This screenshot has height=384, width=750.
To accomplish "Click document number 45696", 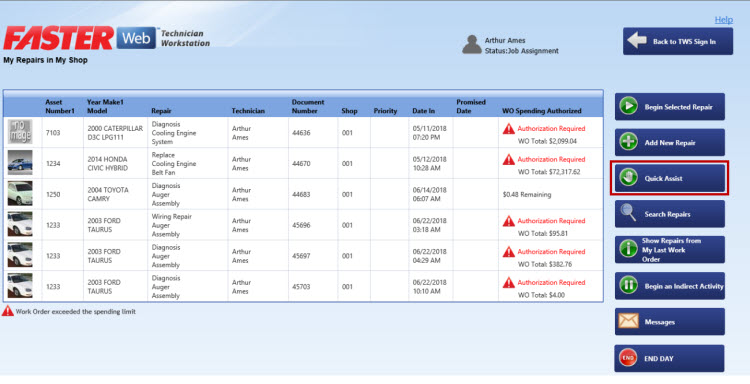I will pyautogui.click(x=301, y=225).
